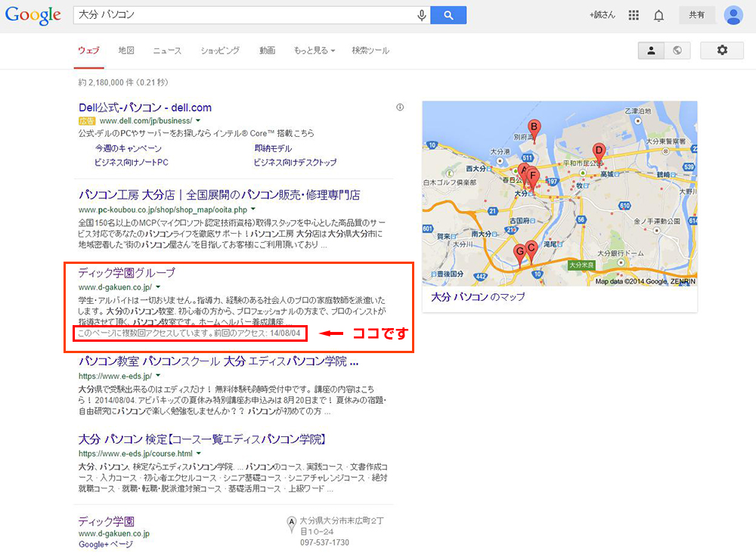The height and width of the screenshot is (558, 756).
Task: Expand dropdown arrow next to e-eds.jp/course.html
Action: tap(199, 454)
